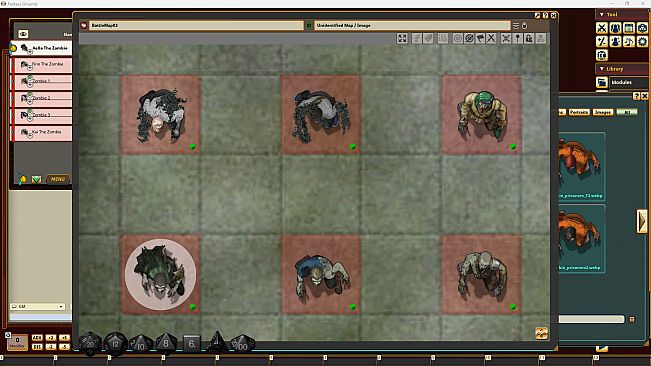The height and width of the screenshot is (366, 651).
Task: Select the All tab in assets panel
Action: (x=627, y=112)
